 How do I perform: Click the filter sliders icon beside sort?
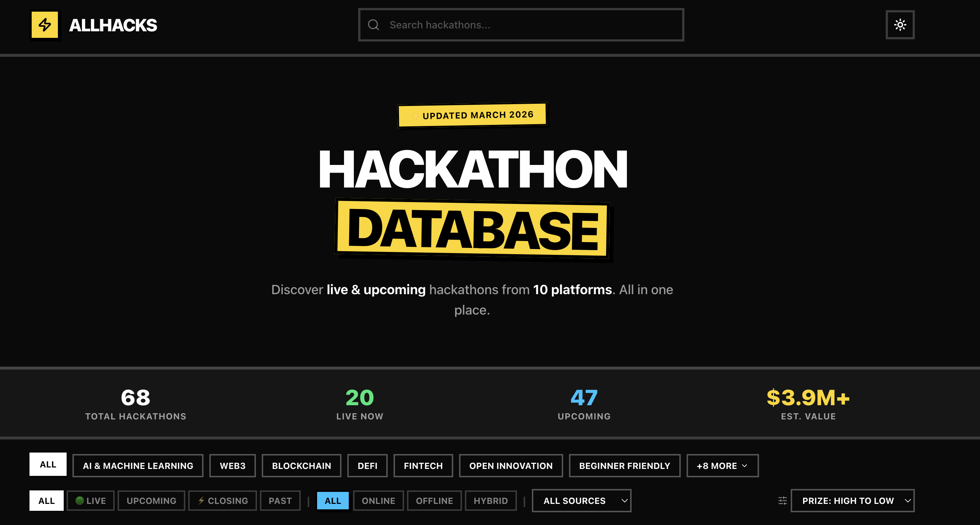[x=782, y=501]
